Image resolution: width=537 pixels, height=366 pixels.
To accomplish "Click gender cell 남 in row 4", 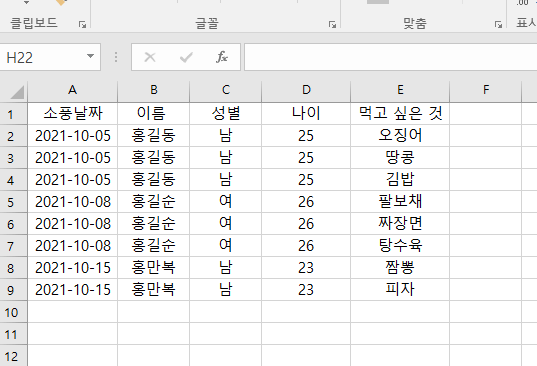I will point(225,179).
